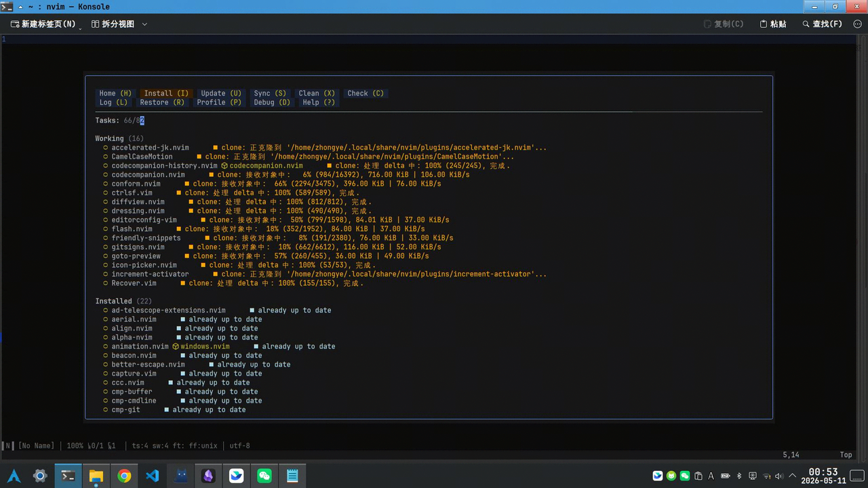Click the [No Name] buffer name in statusline
Image resolution: width=868 pixels, height=488 pixels.
[36, 446]
